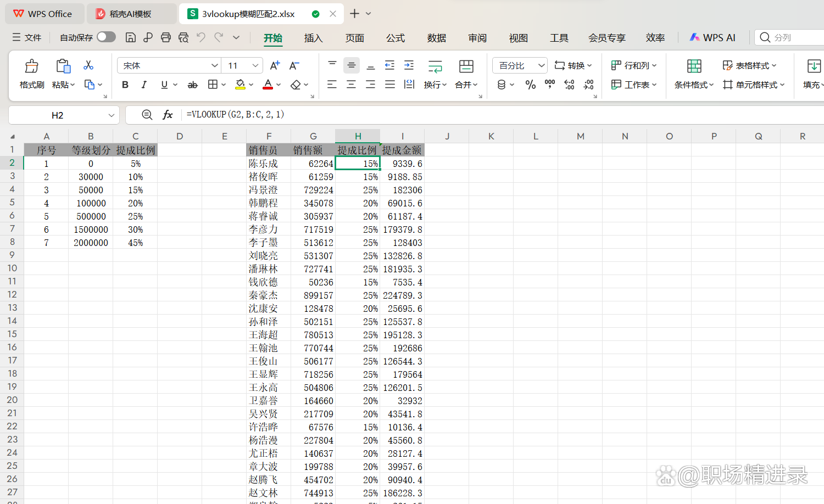Click the Convert (转换) button
The image size is (824, 504).
[x=574, y=65]
